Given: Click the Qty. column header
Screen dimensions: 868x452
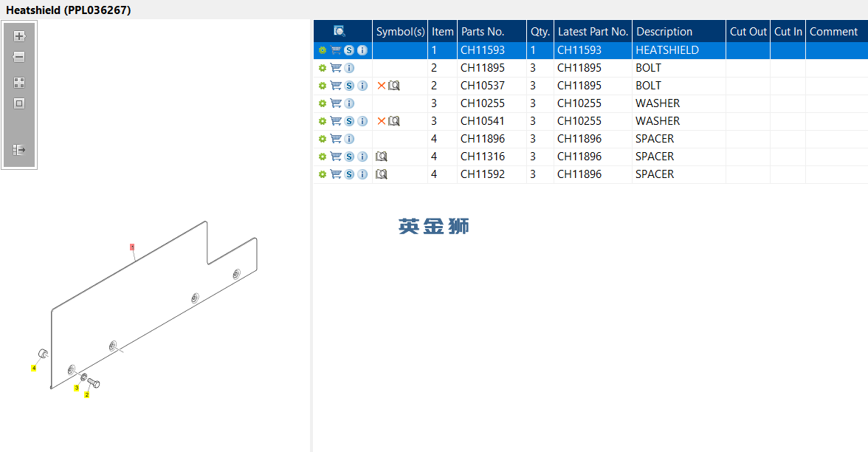Looking at the screenshot, I should coord(540,32).
